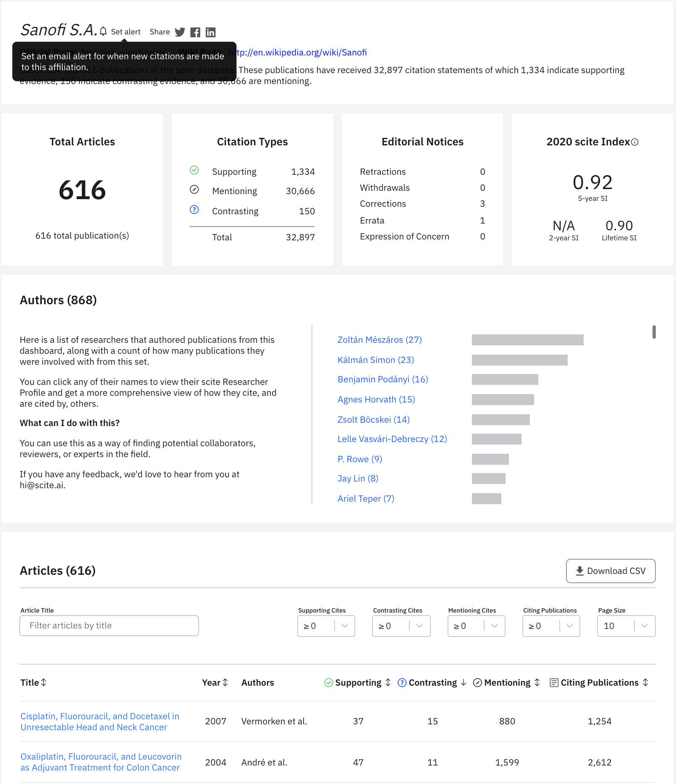Open Zsolt Böcskei researcher profile
The width and height of the screenshot is (676, 784).
(x=374, y=420)
